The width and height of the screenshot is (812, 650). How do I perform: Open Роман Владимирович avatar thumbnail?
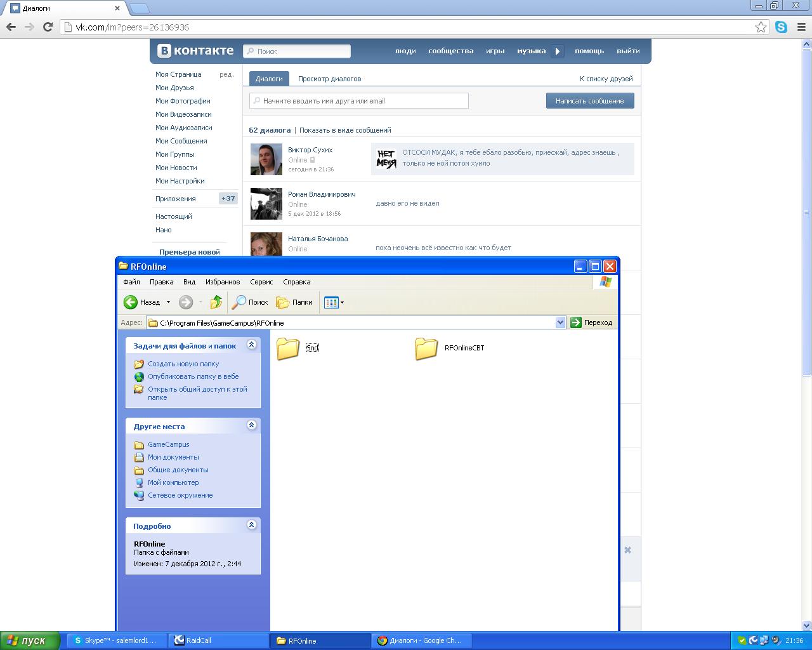[266, 204]
